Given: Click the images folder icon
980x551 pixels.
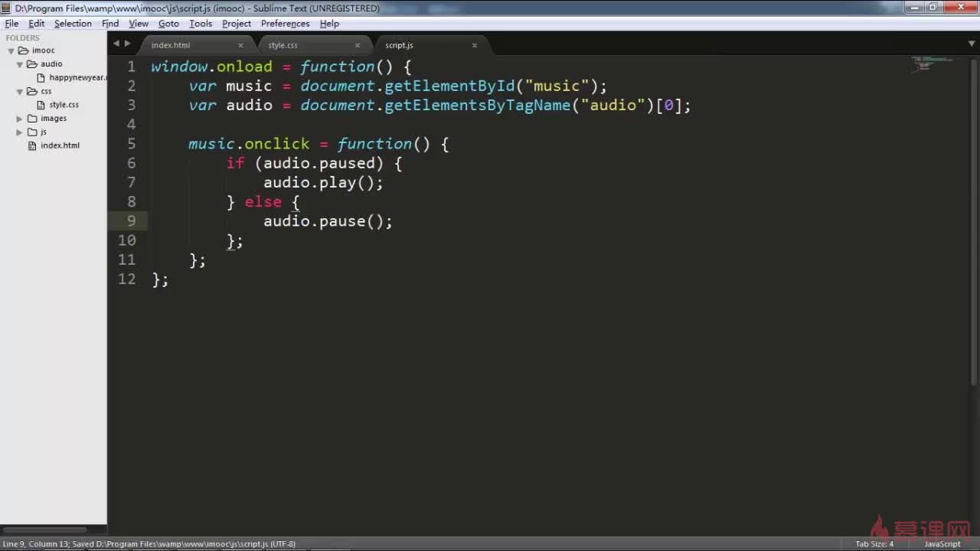Looking at the screenshot, I should (32, 119).
